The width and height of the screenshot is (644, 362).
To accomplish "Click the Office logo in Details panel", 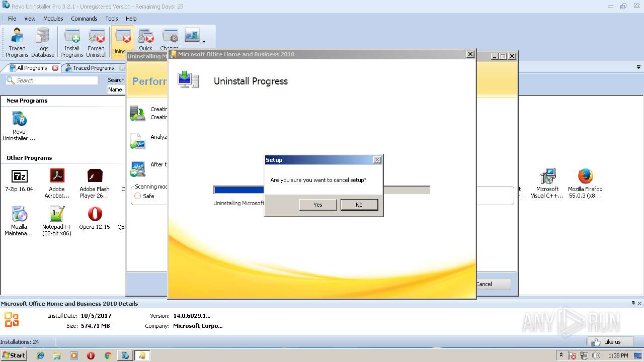I will pyautogui.click(x=12, y=319).
